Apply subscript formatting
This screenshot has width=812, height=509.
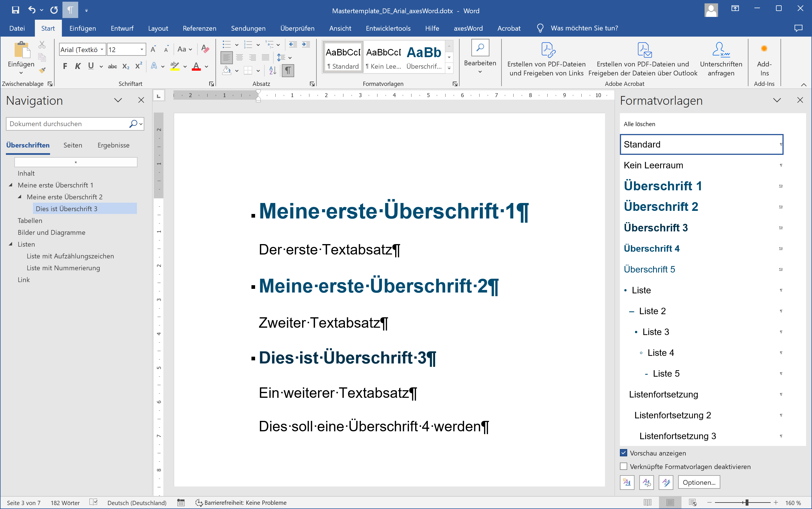point(126,66)
